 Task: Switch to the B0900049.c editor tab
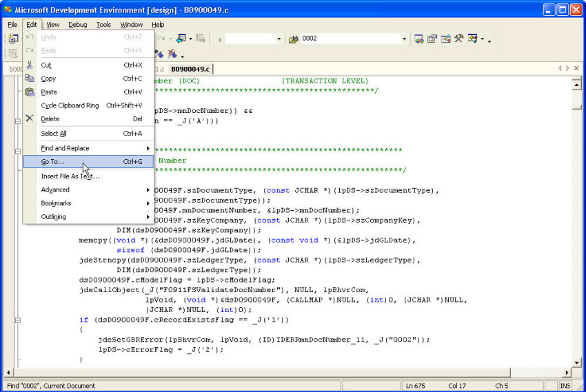[190, 69]
